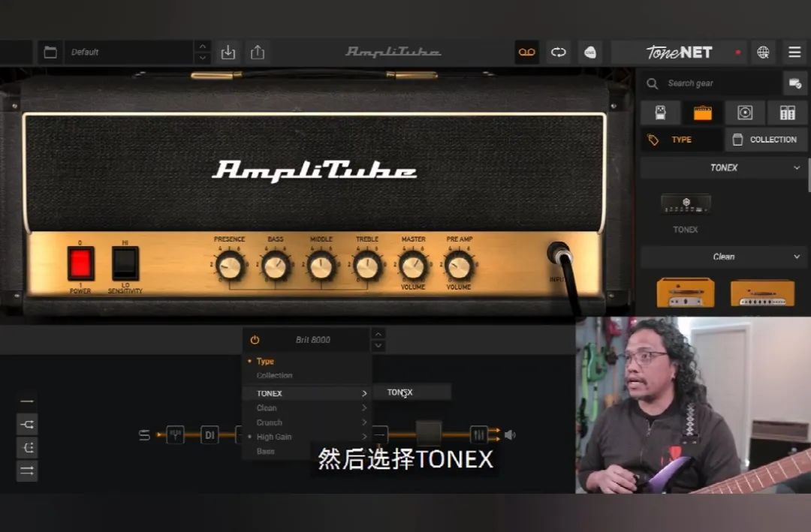Click the gear browser scrollbar
811x532 pixels.
tap(809, 176)
